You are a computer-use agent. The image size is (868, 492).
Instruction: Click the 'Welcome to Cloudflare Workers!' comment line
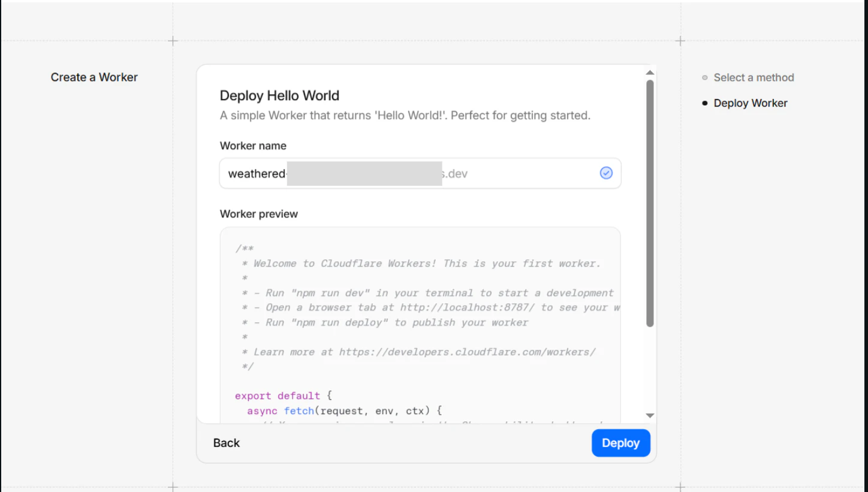point(421,264)
